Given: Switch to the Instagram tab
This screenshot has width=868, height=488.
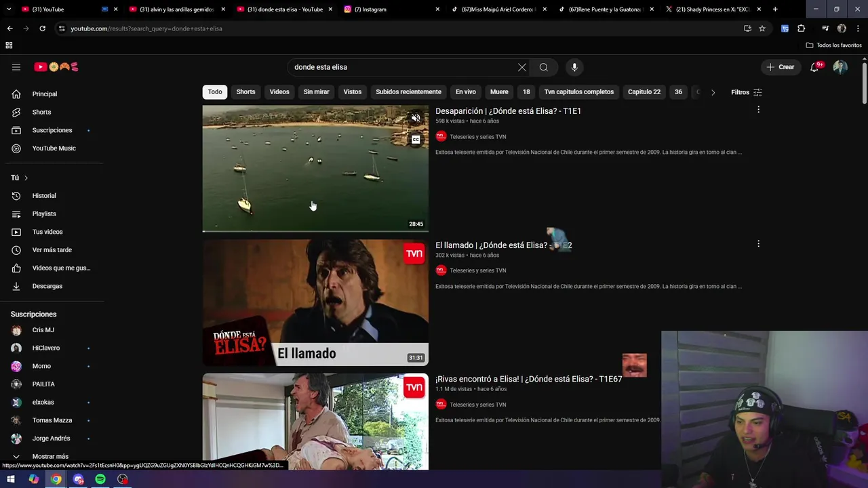Looking at the screenshot, I should click(391, 9).
